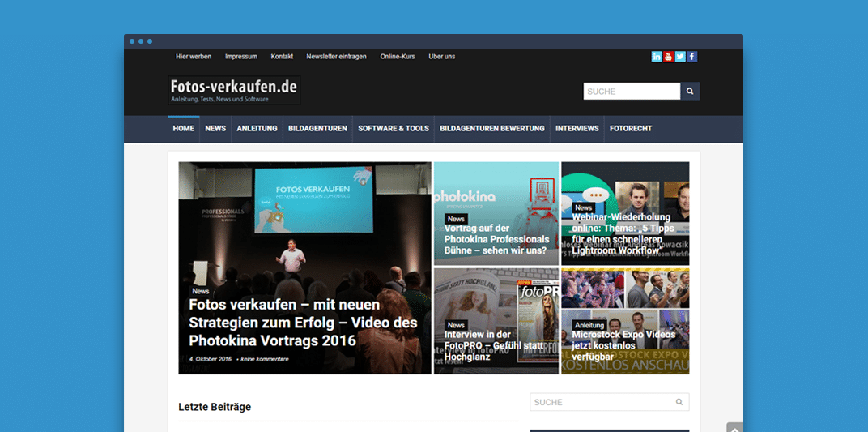
Task: Click Anleitung tag on Microstock Expo post
Action: click(589, 325)
